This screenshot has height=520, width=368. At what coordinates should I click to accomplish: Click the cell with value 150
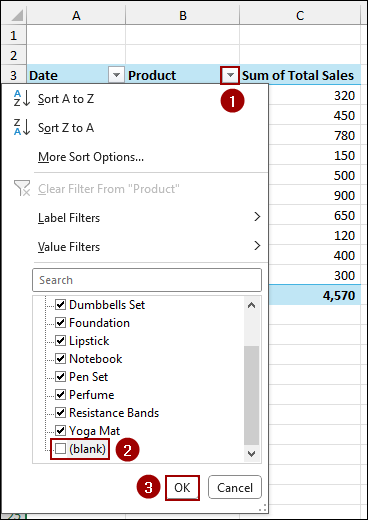pyautogui.click(x=314, y=155)
